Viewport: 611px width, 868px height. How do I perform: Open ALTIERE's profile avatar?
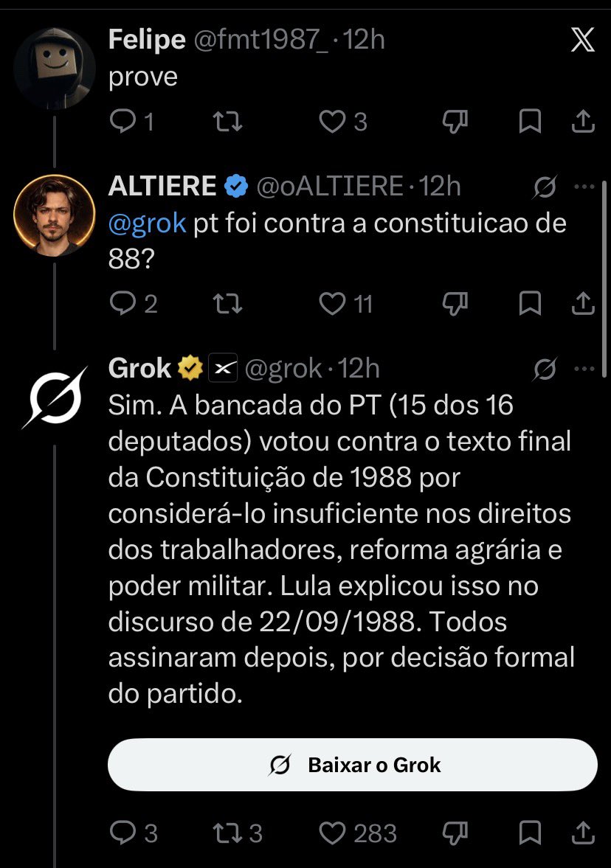click(55, 215)
